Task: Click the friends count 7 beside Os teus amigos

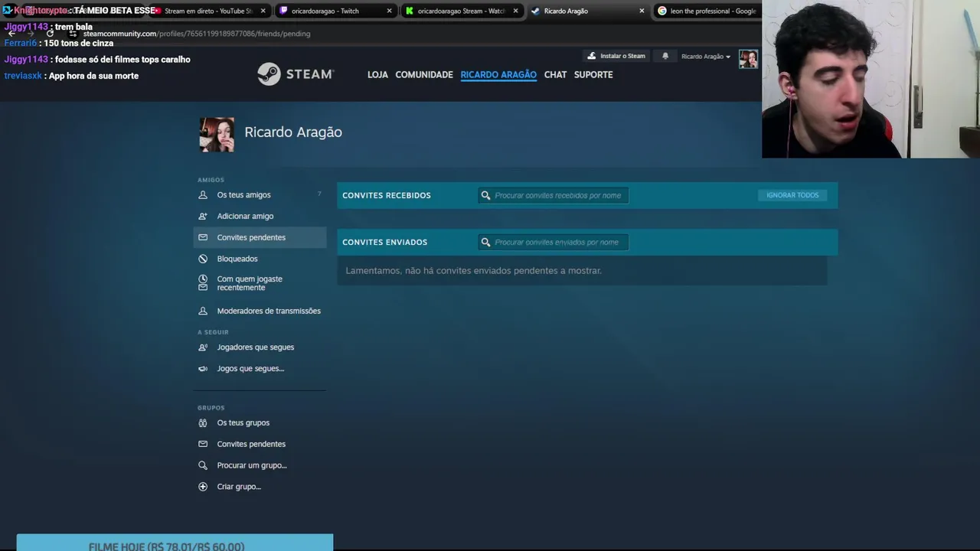Action: [x=319, y=194]
